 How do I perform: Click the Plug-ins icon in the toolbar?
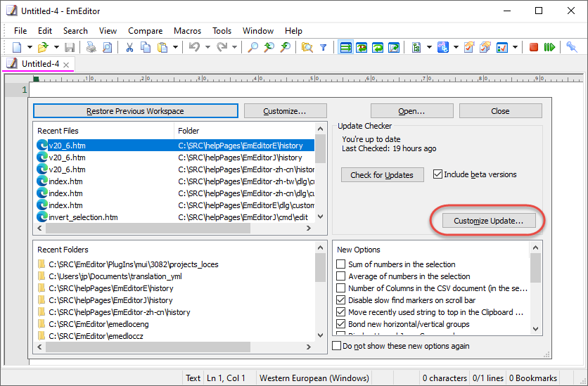(443, 48)
